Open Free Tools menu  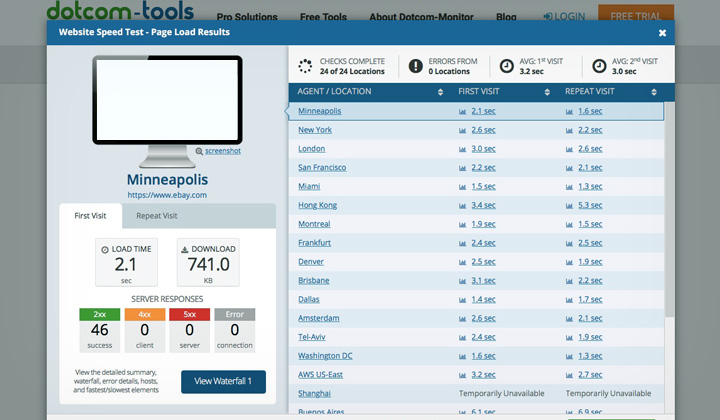(x=323, y=17)
